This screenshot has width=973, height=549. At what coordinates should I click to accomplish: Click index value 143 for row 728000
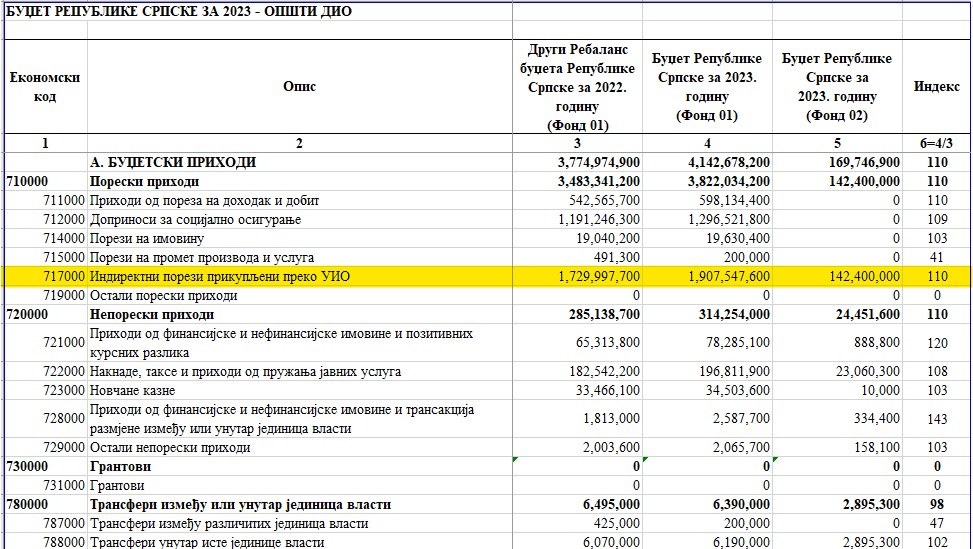coord(936,419)
